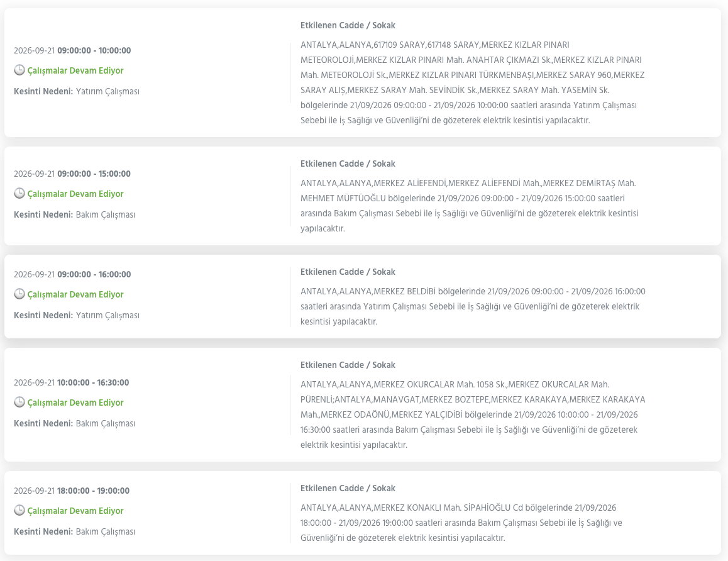Image resolution: width=728 pixels, height=561 pixels.
Task: Click the clock icon on the 09:00-10:00 outage
Action: [19, 70]
